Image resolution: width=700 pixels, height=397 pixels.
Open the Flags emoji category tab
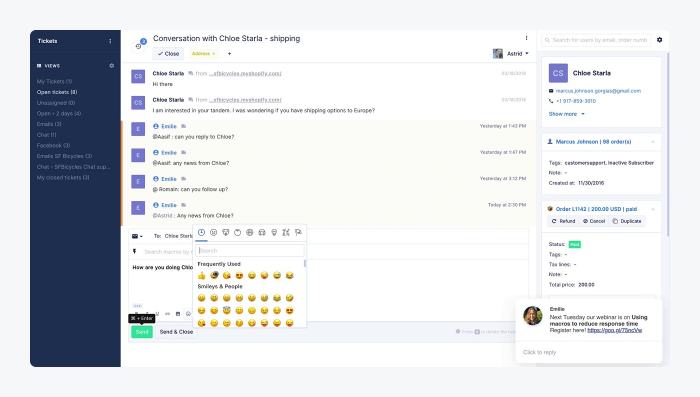298,232
